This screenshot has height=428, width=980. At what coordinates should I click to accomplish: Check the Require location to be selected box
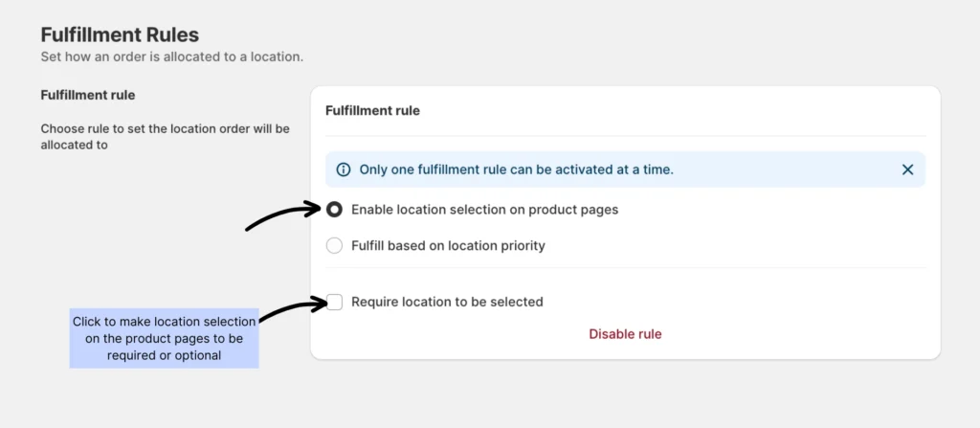point(334,303)
